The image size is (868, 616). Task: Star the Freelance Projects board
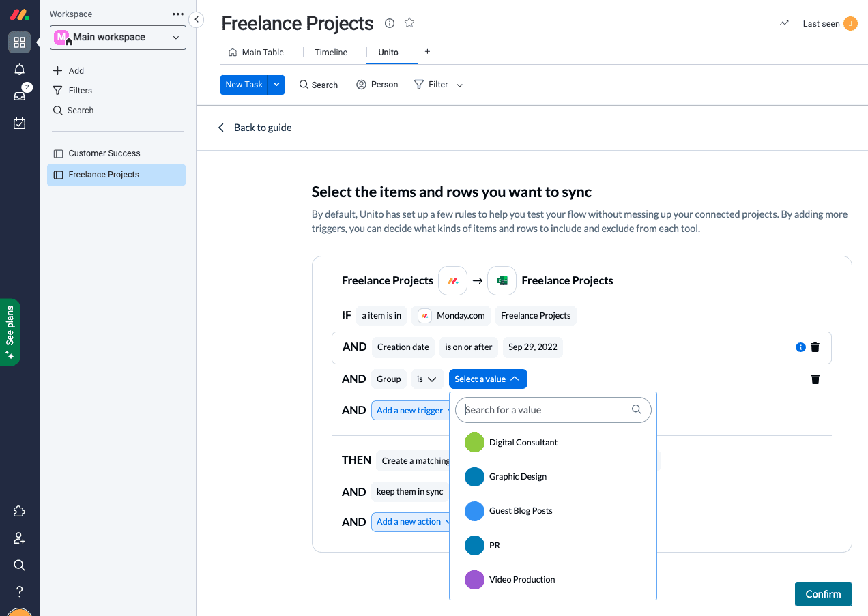(409, 23)
